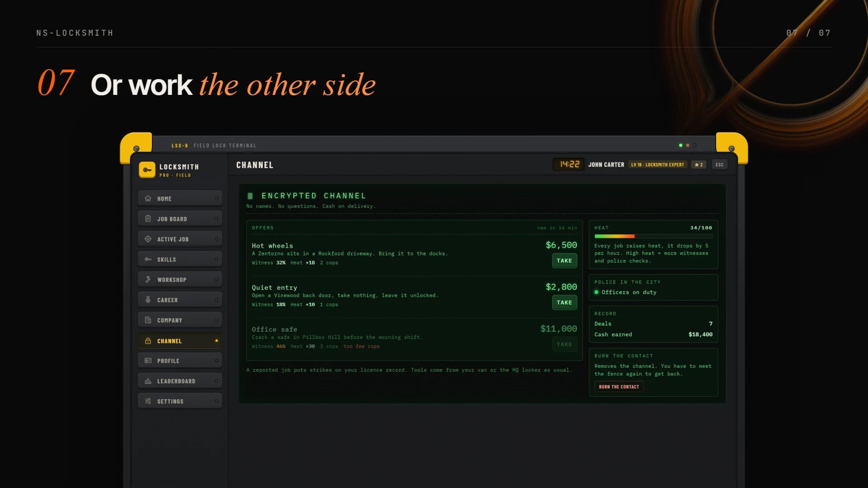Take the Quiet entry offer
Image resolution: width=868 pixels, height=488 pixels.
(x=564, y=302)
